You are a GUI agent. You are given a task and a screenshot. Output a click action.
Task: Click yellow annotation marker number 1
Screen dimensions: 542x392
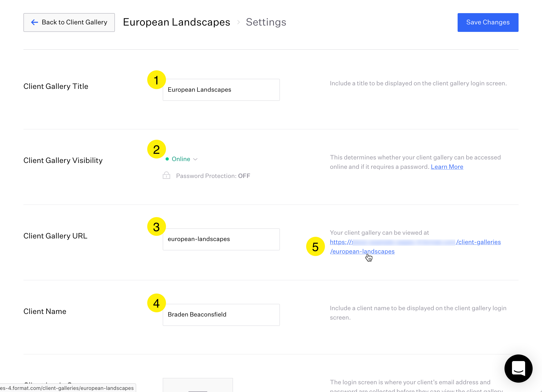[x=156, y=80]
